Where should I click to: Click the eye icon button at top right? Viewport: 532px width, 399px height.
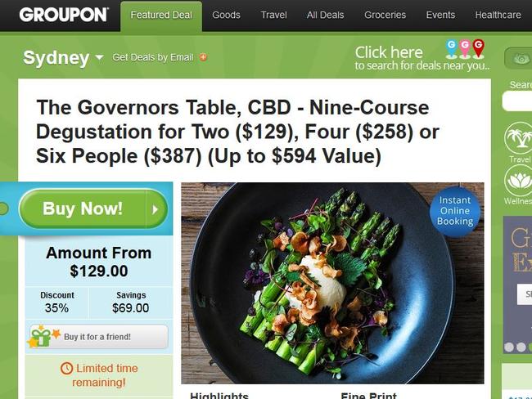click(519, 58)
